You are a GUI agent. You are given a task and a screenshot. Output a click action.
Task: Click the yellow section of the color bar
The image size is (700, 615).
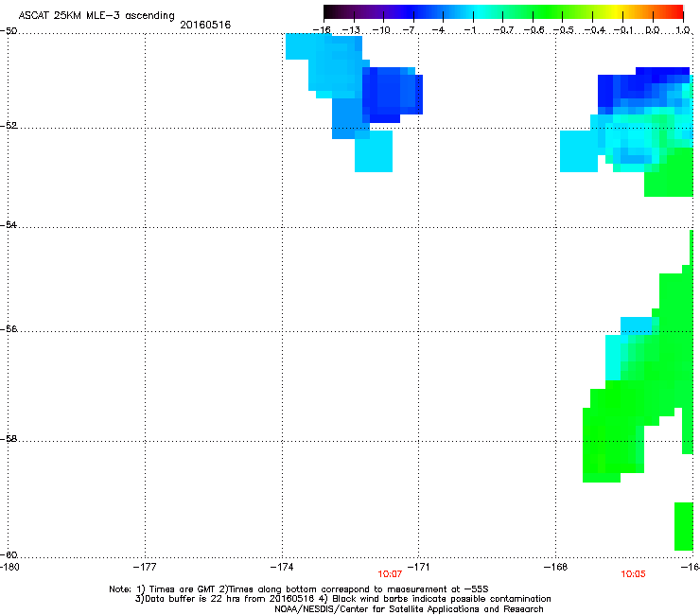pyautogui.click(x=616, y=11)
